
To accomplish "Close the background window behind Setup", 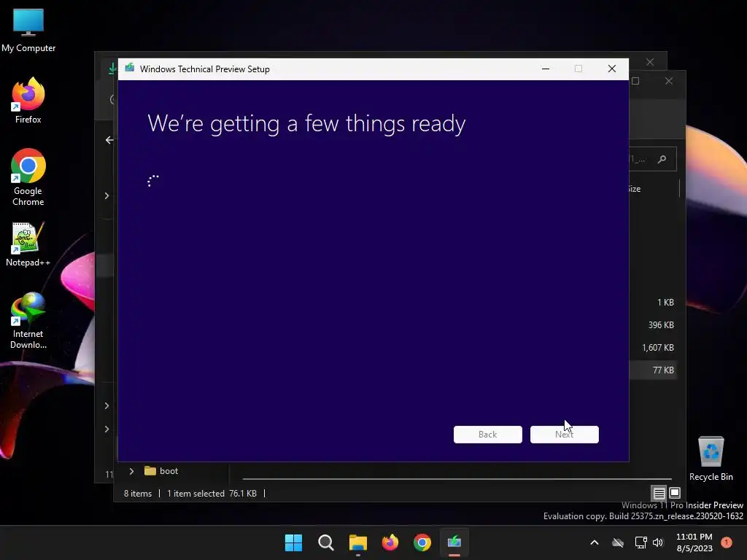I will click(x=650, y=62).
